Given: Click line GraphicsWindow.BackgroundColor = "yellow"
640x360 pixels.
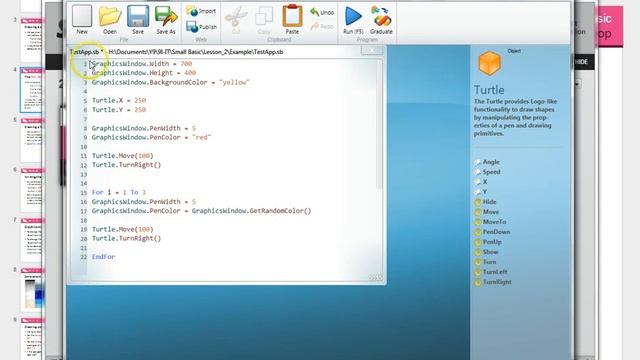Looking at the screenshot, I should coord(170,82).
